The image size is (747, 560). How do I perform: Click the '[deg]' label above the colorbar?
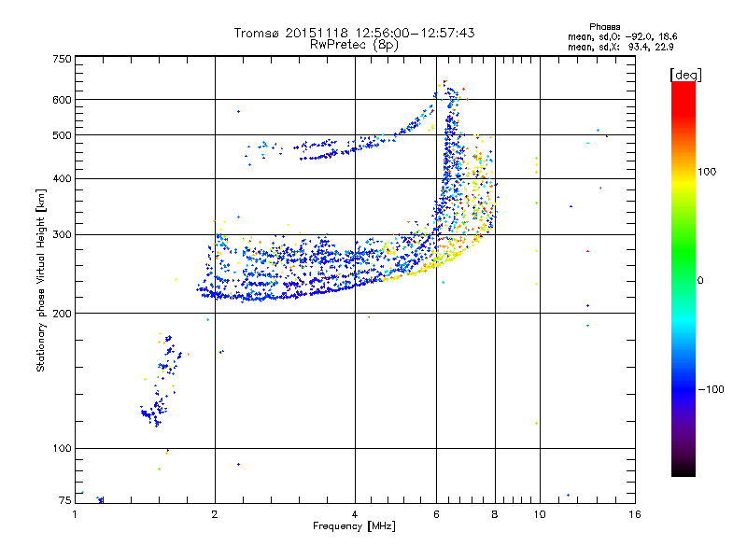click(685, 75)
